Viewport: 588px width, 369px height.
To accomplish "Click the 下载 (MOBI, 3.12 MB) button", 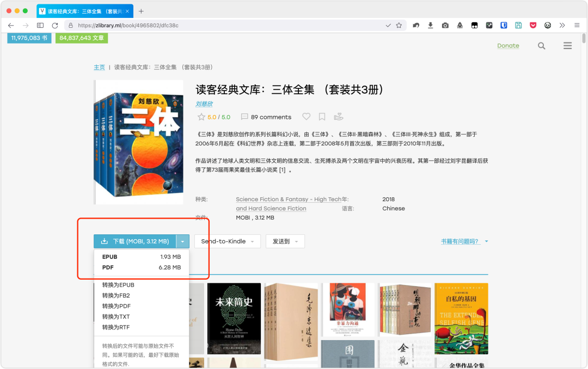I will (135, 241).
